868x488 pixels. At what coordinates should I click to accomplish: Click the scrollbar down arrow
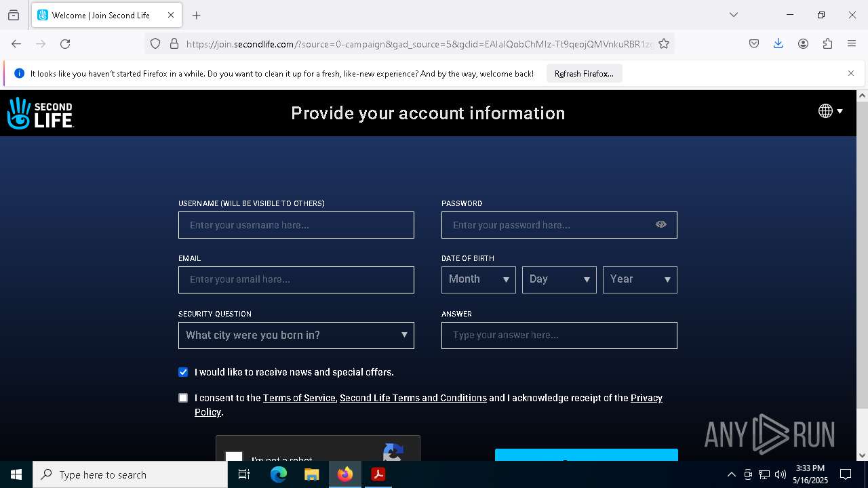[x=862, y=455]
